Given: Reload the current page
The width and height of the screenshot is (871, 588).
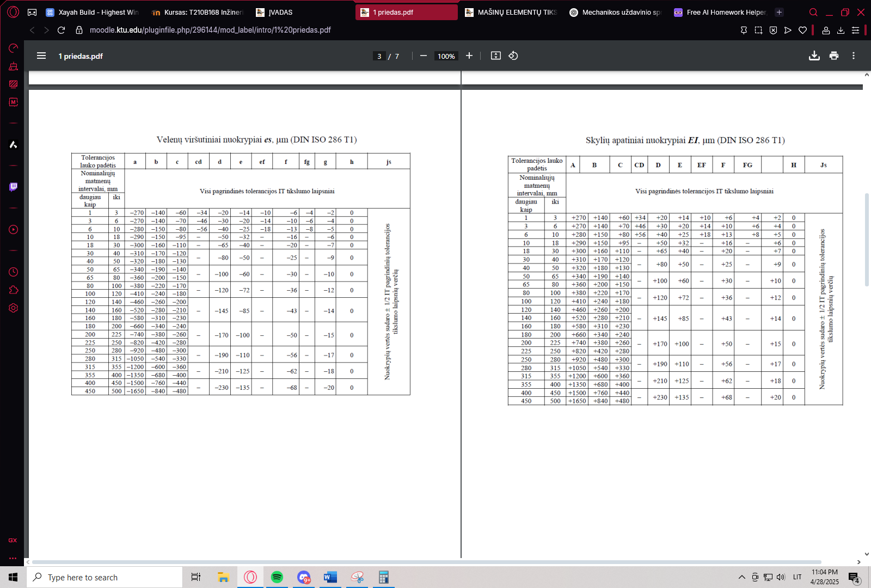Looking at the screenshot, I should tap(62, 30).
